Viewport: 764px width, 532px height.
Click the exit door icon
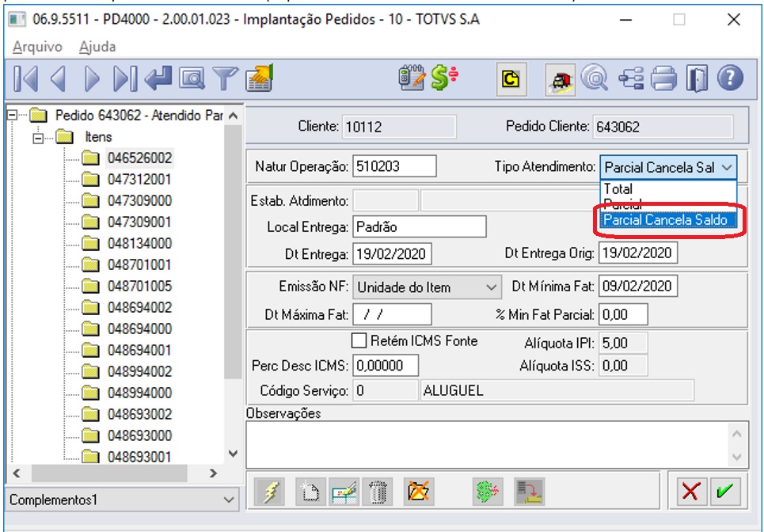(697, 79)
